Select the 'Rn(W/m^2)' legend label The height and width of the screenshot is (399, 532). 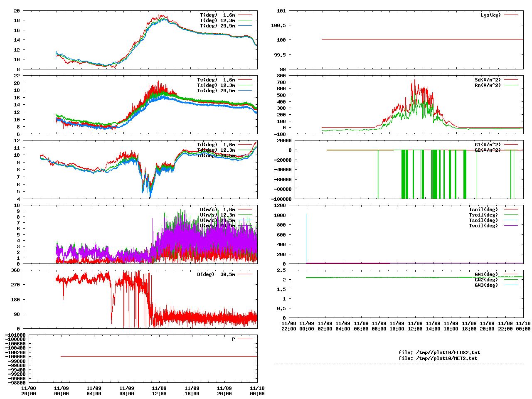pos(488,85)
